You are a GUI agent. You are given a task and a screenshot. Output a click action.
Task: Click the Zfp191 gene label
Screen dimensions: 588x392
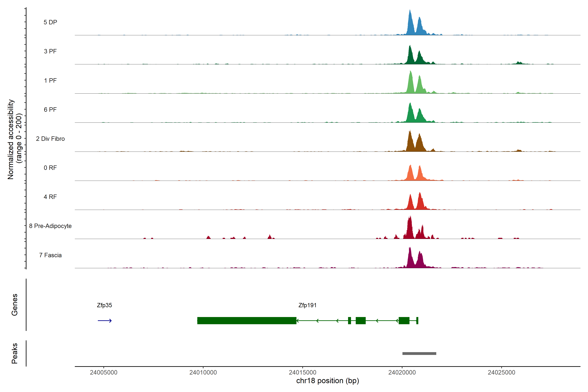(x=307, y=305)
